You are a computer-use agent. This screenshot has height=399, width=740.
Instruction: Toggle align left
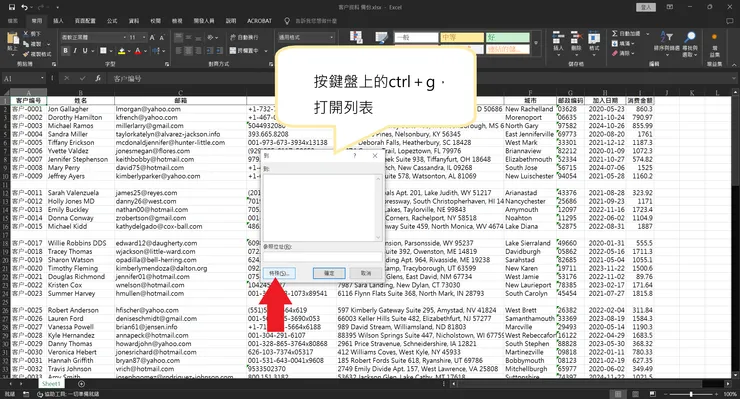pos(179,51)
